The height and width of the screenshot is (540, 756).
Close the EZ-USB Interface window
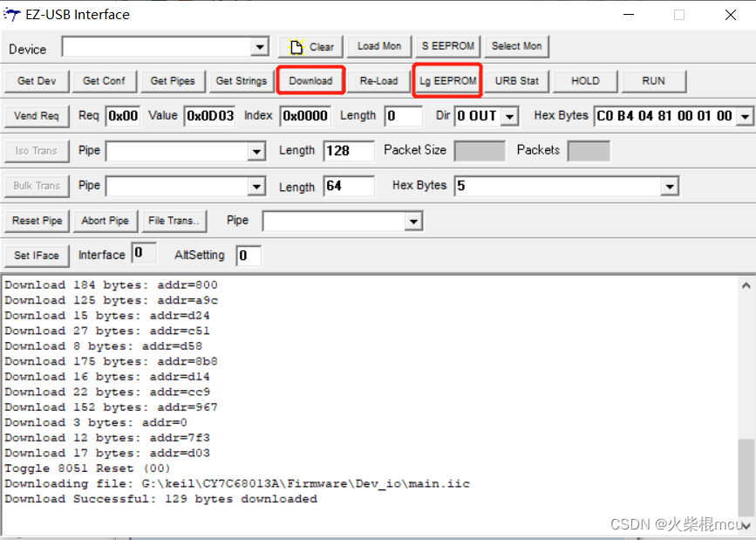731,15
